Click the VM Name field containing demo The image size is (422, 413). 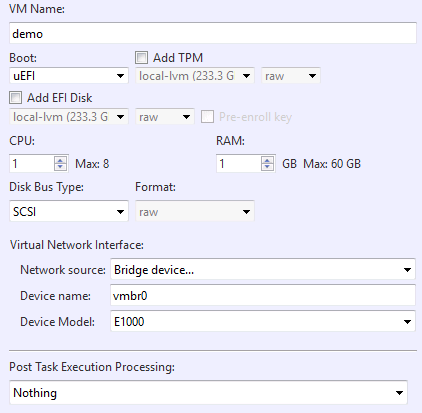pos(213,33)
